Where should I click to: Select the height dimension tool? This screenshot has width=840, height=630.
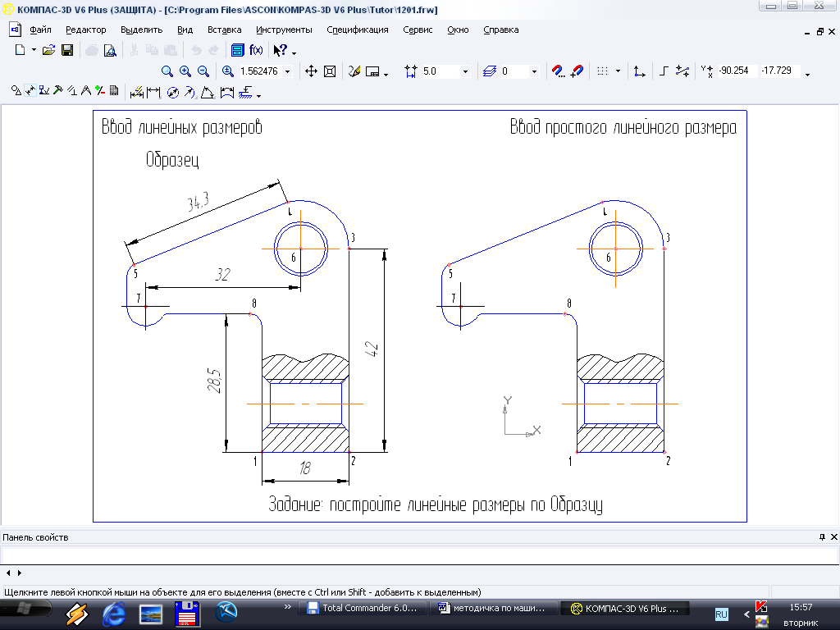pos(245,94)
